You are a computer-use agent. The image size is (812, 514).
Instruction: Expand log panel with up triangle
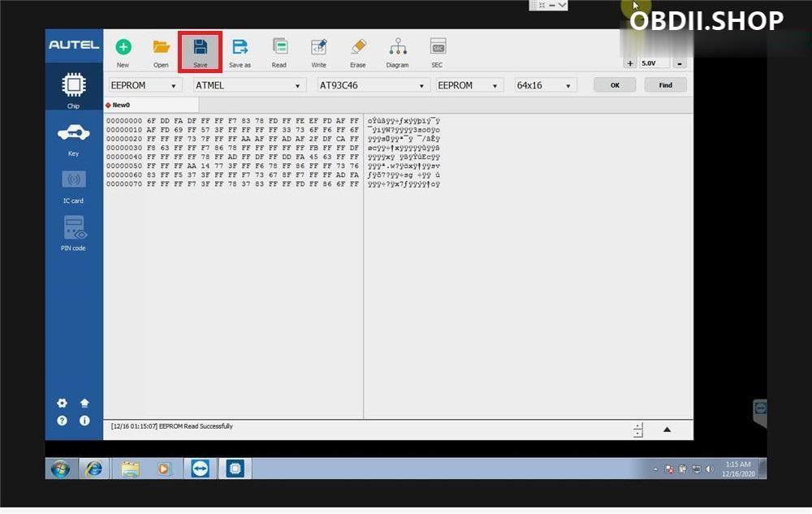(667, 430)
